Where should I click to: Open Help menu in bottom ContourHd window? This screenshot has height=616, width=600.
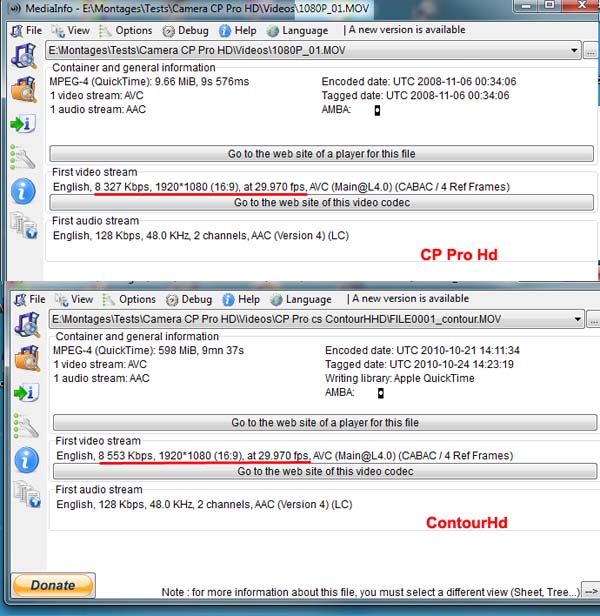241,299
